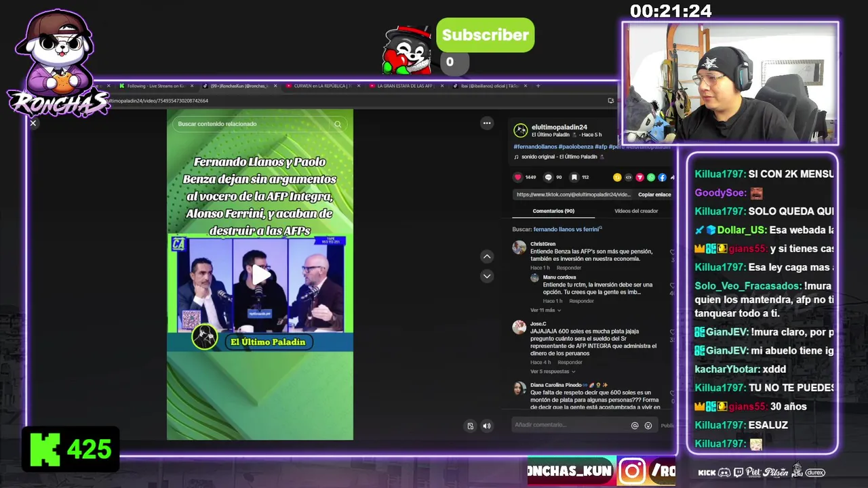Switch to Videos del creador tab

point(636,211)
